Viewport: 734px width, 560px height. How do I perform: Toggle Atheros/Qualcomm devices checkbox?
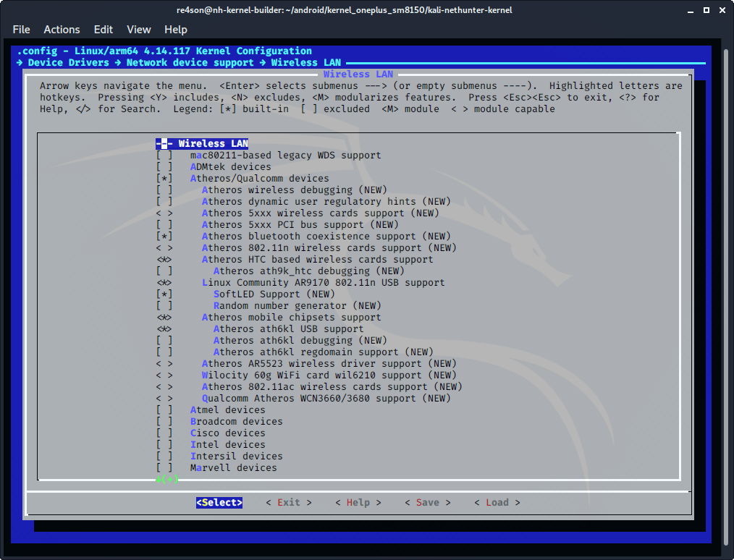[x=164, y=178]
